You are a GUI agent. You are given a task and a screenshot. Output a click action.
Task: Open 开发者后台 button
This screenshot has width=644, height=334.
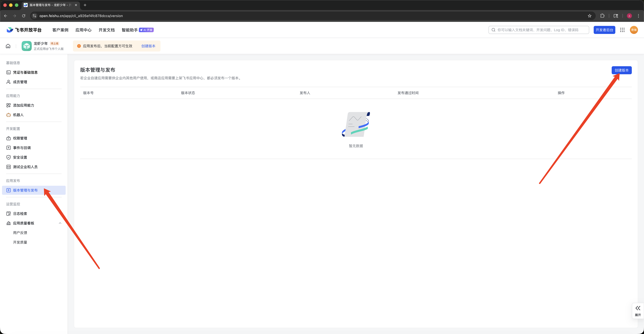[604, 30]
